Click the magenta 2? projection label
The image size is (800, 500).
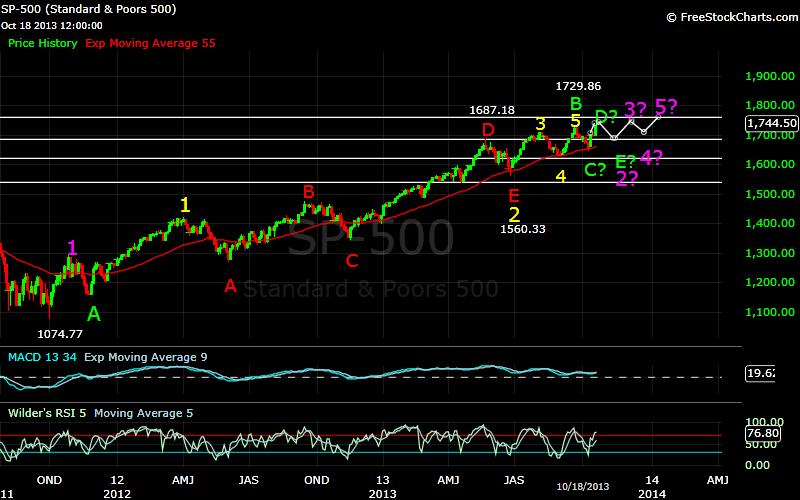(627, 179)
